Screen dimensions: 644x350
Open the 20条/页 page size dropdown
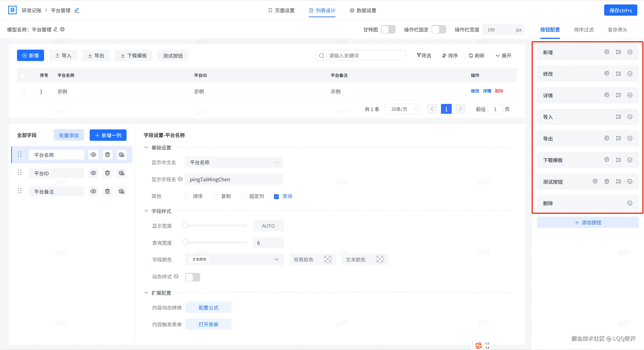pyautogui.click(x=402, y=109)
